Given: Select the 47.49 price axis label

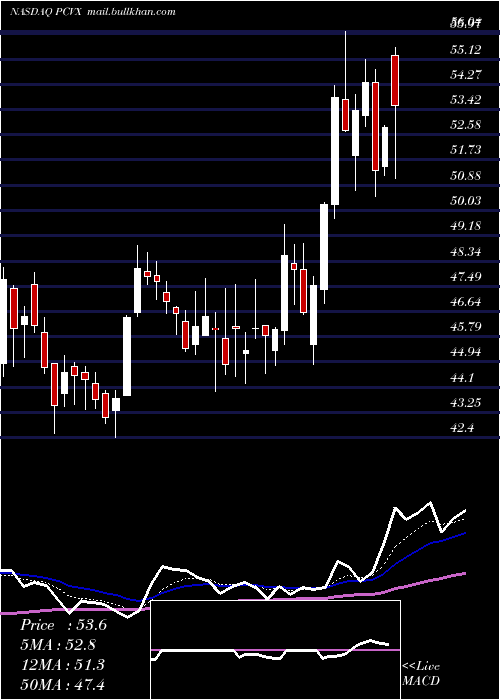Looking at the screenshot, I should (466, 277).
